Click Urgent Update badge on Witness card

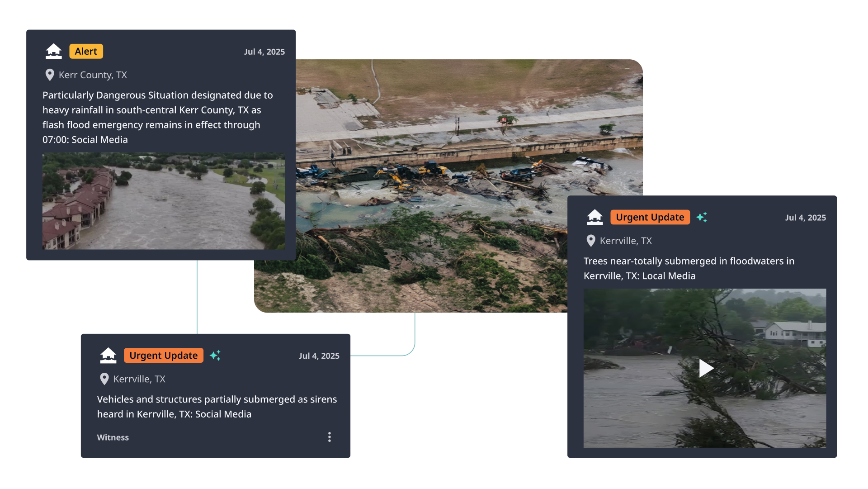pyautogui.click(x=163, y=356)
